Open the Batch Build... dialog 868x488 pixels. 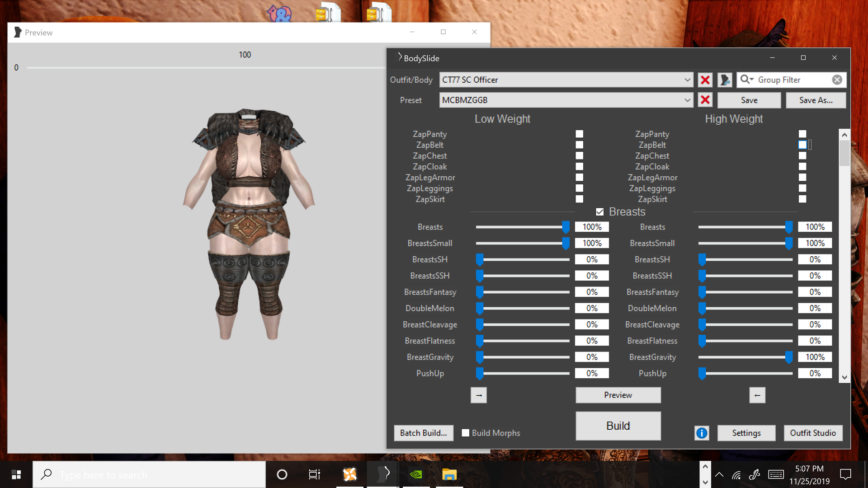tap(424, 433)
